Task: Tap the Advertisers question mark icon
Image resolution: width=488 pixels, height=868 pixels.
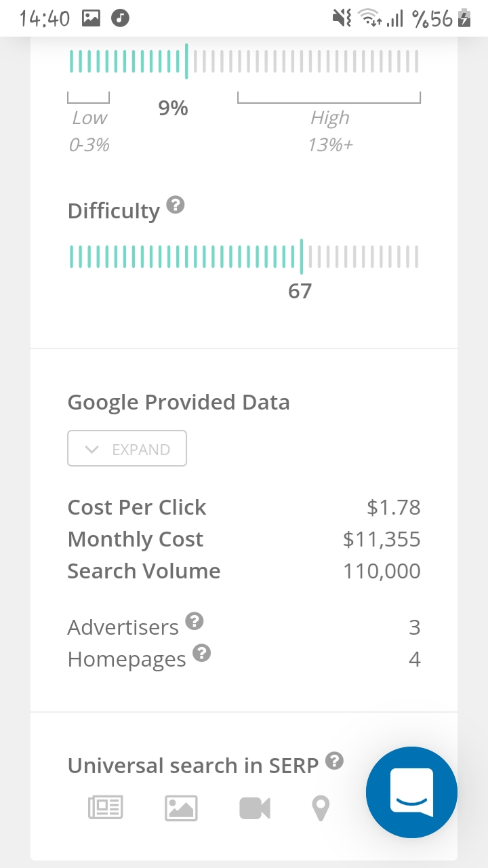Action: point(195,620)
